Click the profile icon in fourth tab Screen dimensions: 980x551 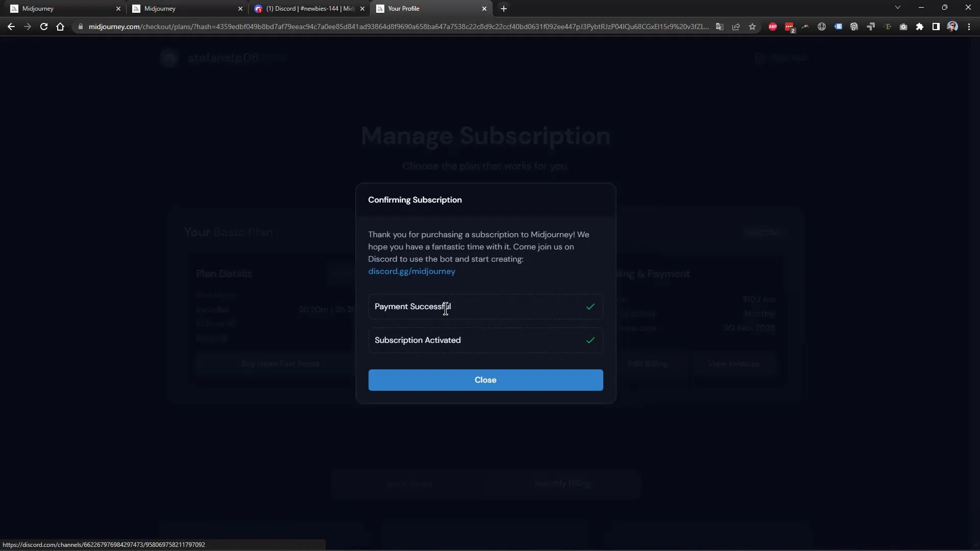(380, 8)
